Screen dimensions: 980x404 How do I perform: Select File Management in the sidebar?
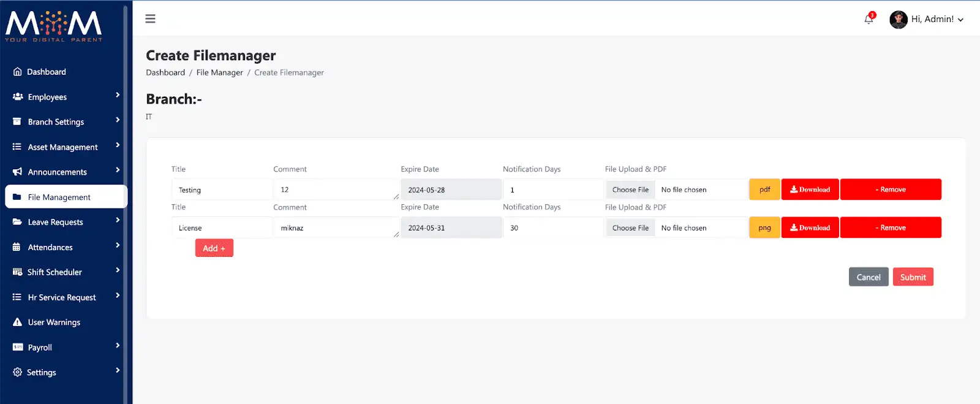(66, 197)
